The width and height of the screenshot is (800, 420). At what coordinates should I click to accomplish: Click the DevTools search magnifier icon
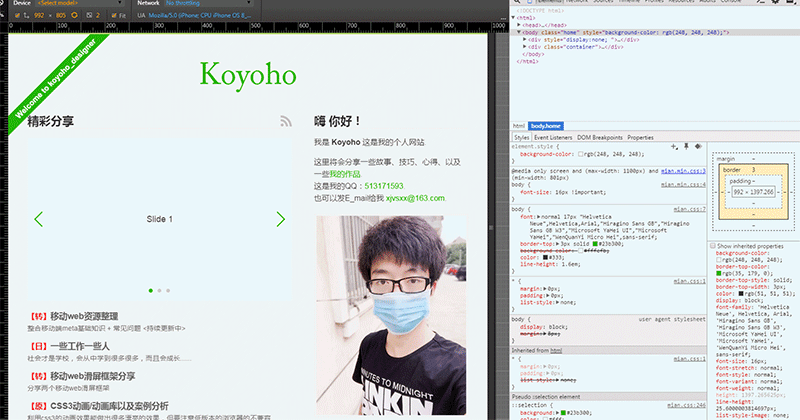(x=517, y=2)
